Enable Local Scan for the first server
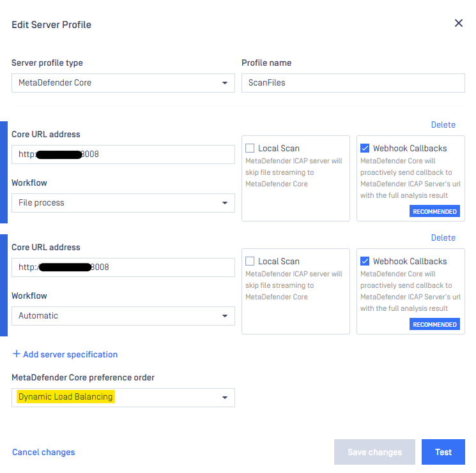Viewport: 476px width, 473px height. coord(250,148)
